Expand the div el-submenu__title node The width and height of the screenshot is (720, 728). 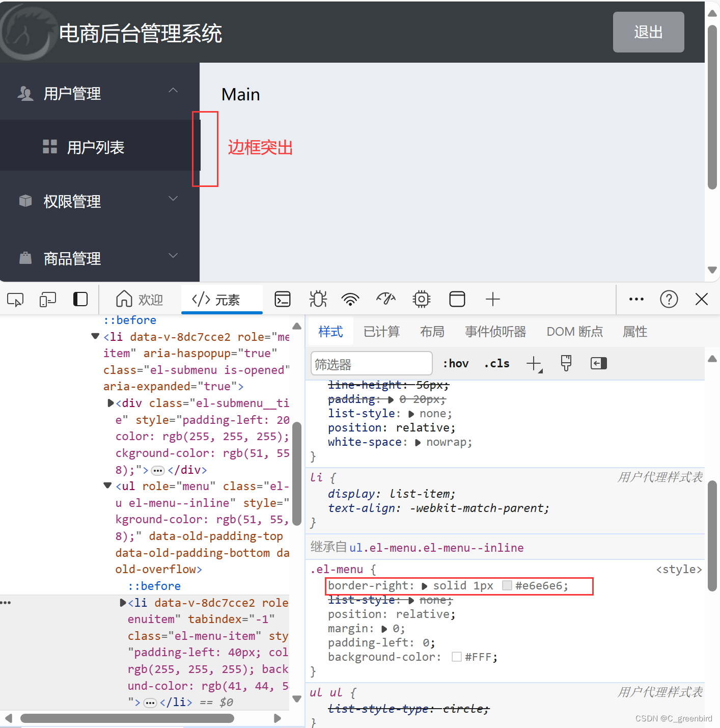[110, 403]
